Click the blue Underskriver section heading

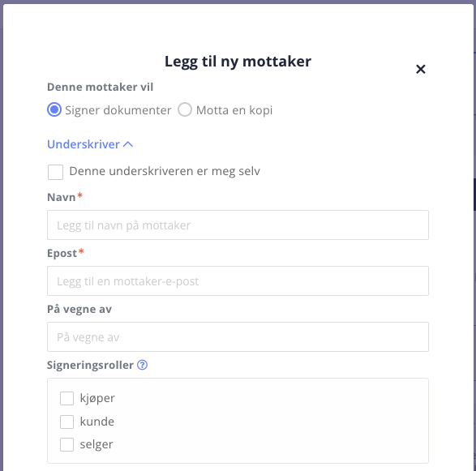point(84,144)
